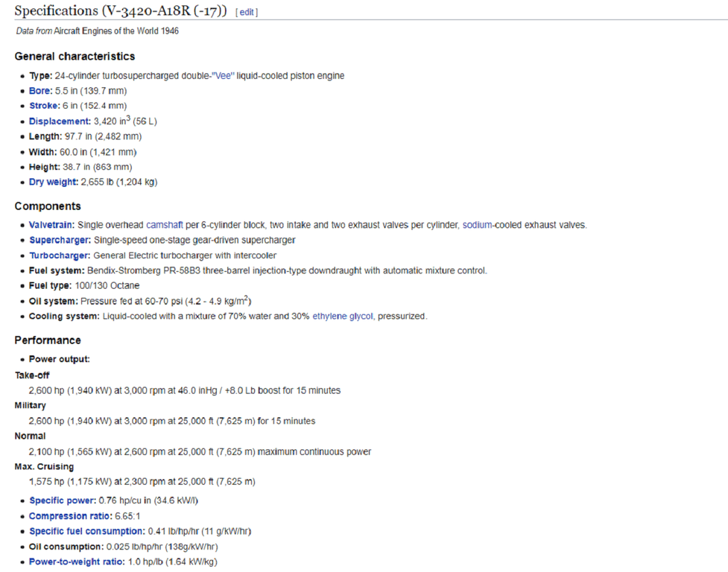Viewport: 728px width, 572px height.
Task: Open the ethylene glycol link
Action: tap(343, 317)
